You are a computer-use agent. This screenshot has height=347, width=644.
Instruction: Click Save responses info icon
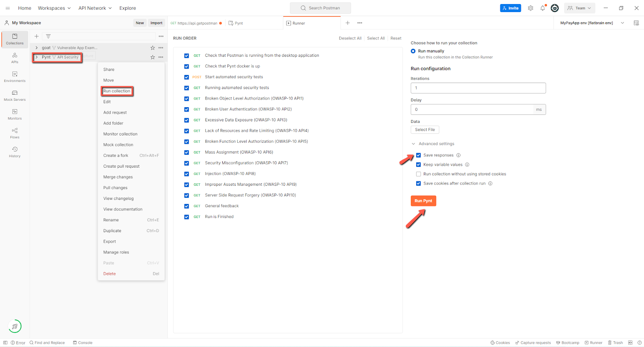tap(458, 155)
